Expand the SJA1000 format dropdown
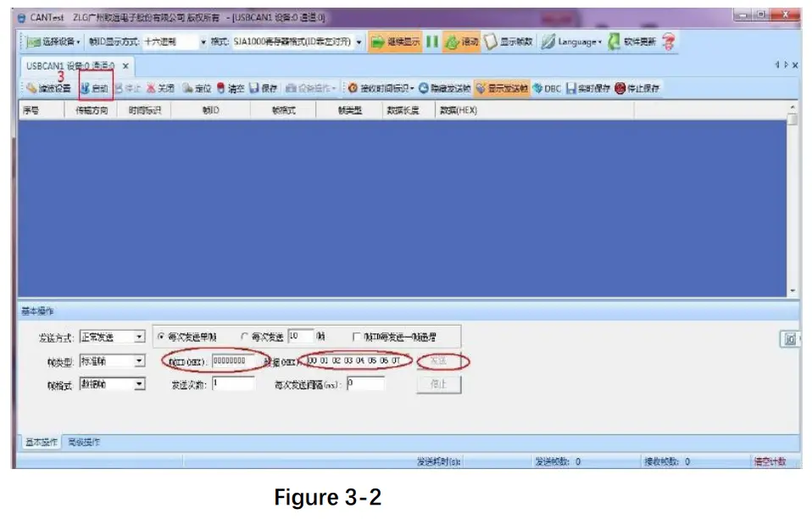 (359, 42)
